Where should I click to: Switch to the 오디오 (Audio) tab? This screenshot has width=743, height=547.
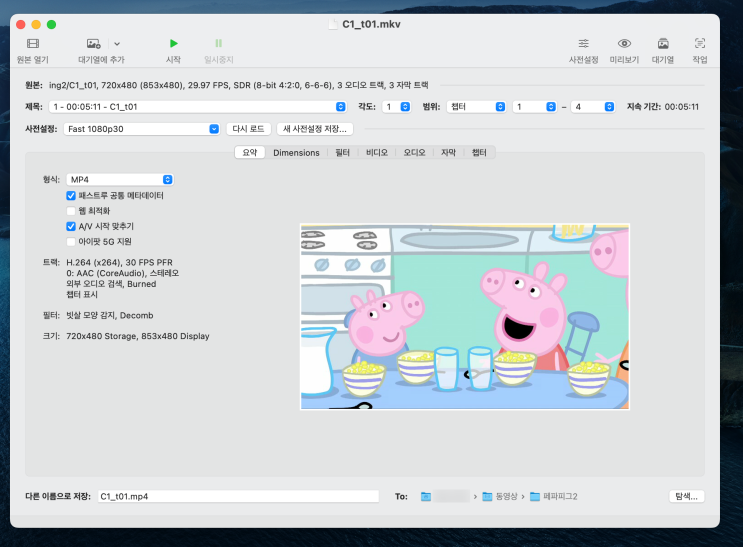click(414, 152)
